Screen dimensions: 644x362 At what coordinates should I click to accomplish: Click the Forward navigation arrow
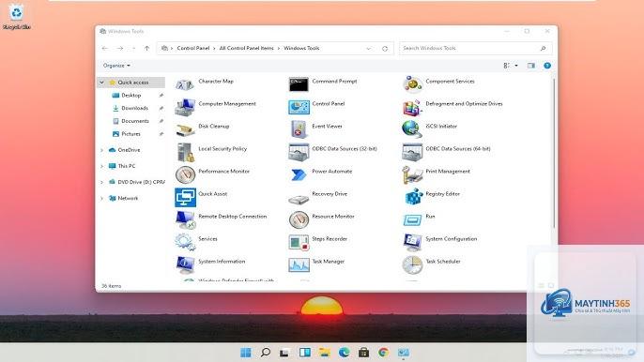click(120, 49)
